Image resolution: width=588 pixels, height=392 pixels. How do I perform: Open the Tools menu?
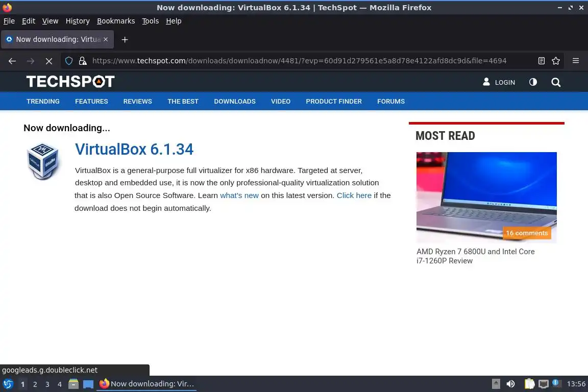coord(151,21)
